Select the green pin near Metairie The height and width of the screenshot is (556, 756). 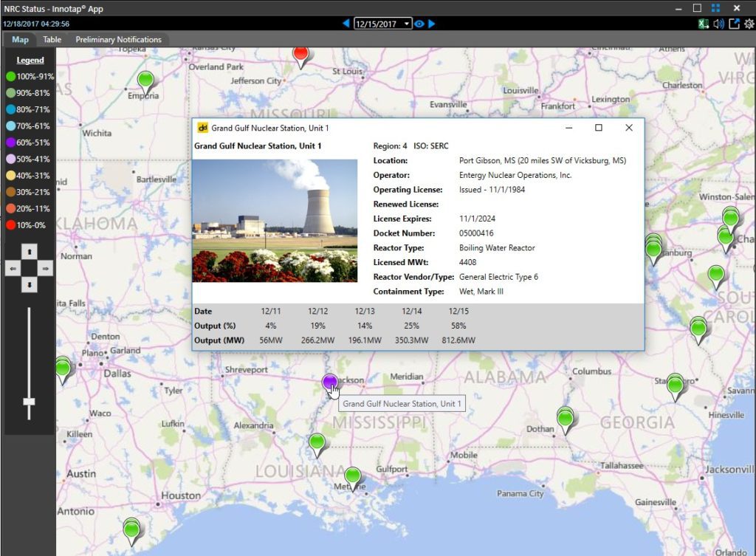pos(353,478)
